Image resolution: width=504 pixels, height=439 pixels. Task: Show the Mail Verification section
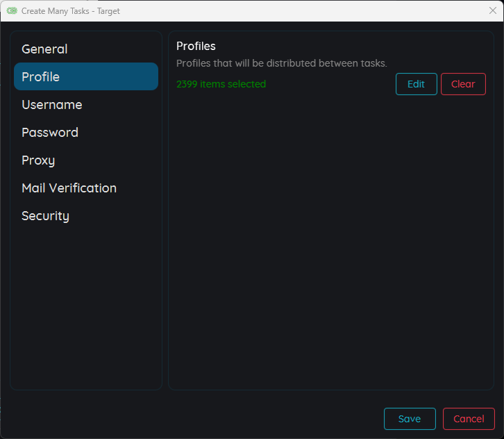69,188
